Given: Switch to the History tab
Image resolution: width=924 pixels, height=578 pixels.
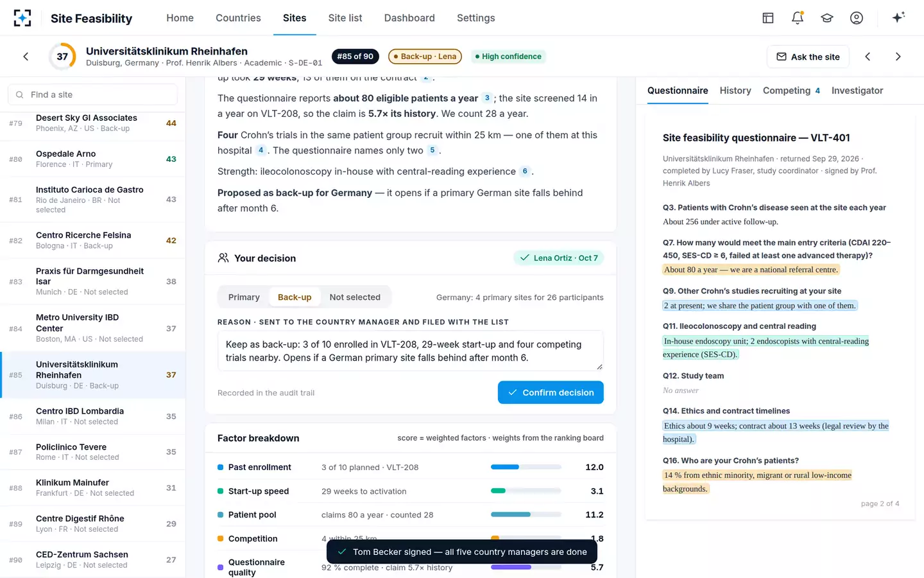Looking at the screenshot, I should 735,91.
